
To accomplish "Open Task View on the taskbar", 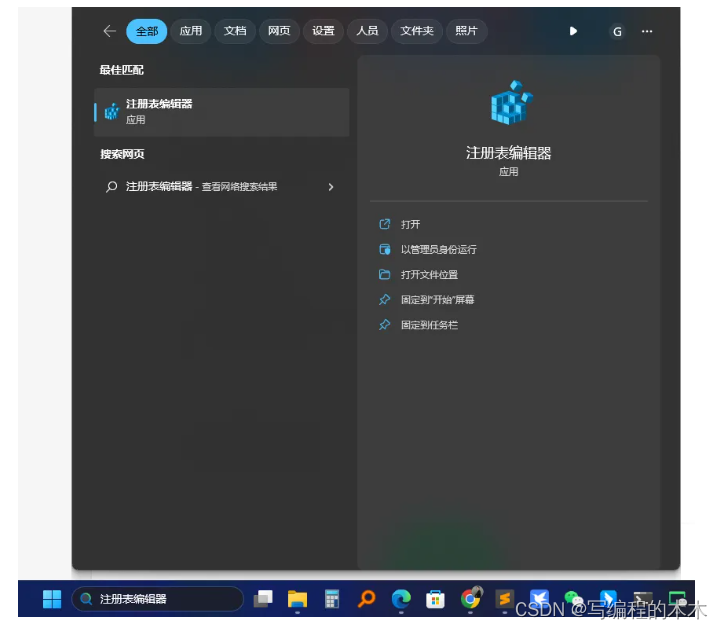I will [x=263, y=599].
